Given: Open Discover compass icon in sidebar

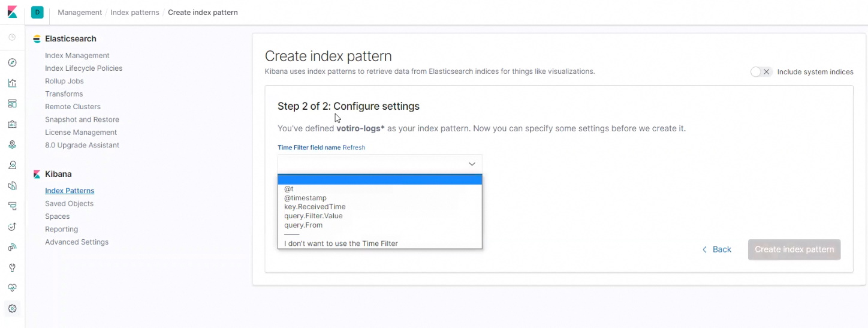Looking at the screenshot, I should [12, 62].
